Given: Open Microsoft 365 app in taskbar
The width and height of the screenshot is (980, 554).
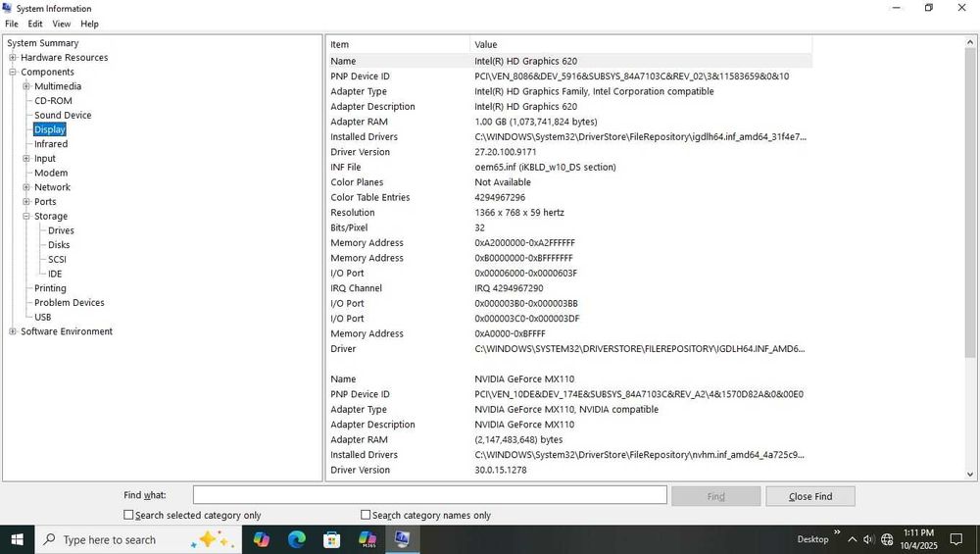Looking at the screenshot, I should coord(367,539).
